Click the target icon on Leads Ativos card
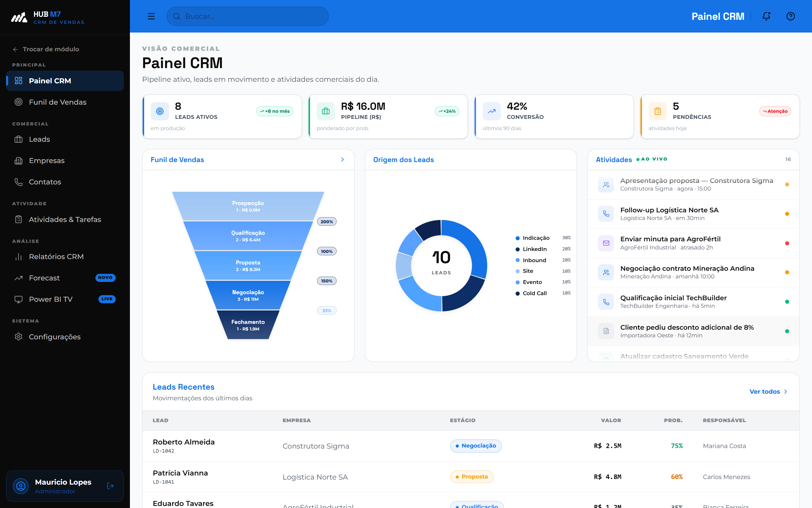Screen dimensions: 812x508 pyautogui.click(x=160, y=111)
